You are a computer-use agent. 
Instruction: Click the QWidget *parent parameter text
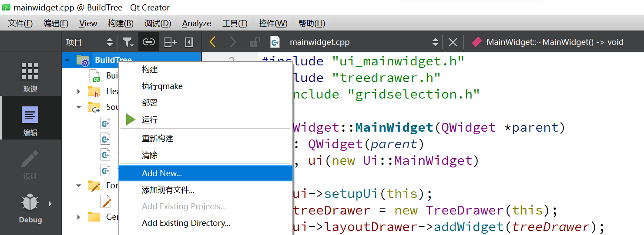[x=499, y=127]
